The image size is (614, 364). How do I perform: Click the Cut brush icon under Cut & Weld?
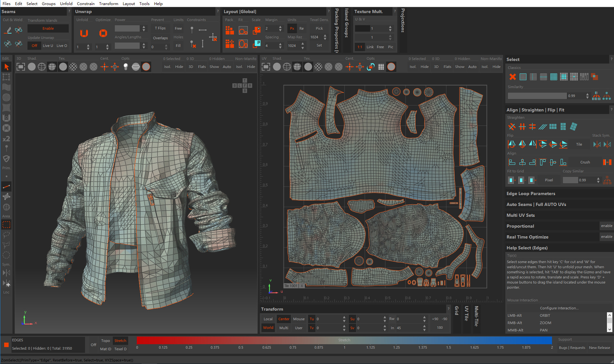pos(7,29)
